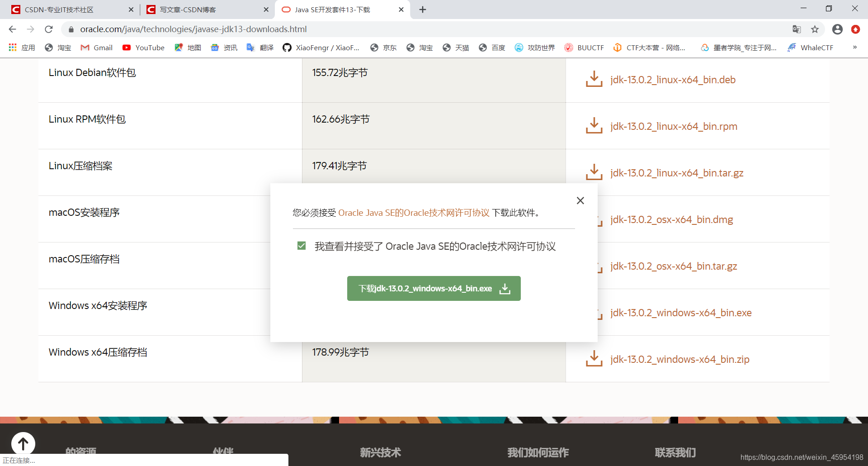
Task: Open the Gmail bookmark
Action: [96, 48]
